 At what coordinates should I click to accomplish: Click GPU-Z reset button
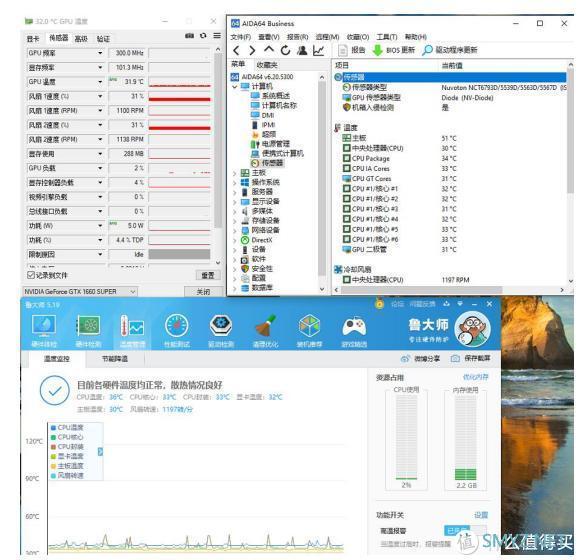pos(208,275)
